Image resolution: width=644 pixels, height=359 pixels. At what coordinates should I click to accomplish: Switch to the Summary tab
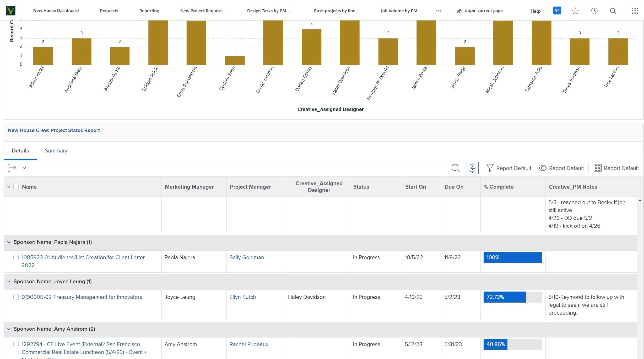56,151
